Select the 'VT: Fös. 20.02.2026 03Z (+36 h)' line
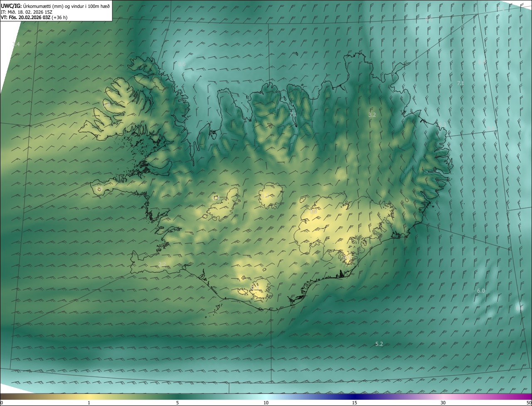 34,17
